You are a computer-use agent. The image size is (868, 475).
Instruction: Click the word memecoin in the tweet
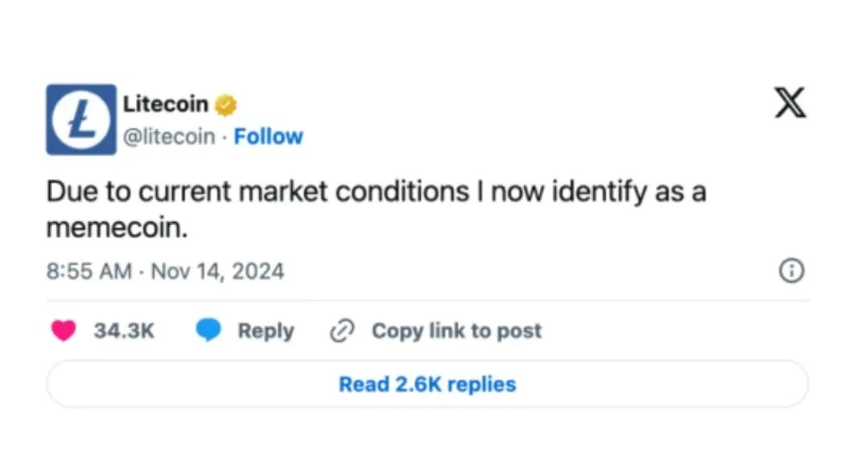click(116, 228)
